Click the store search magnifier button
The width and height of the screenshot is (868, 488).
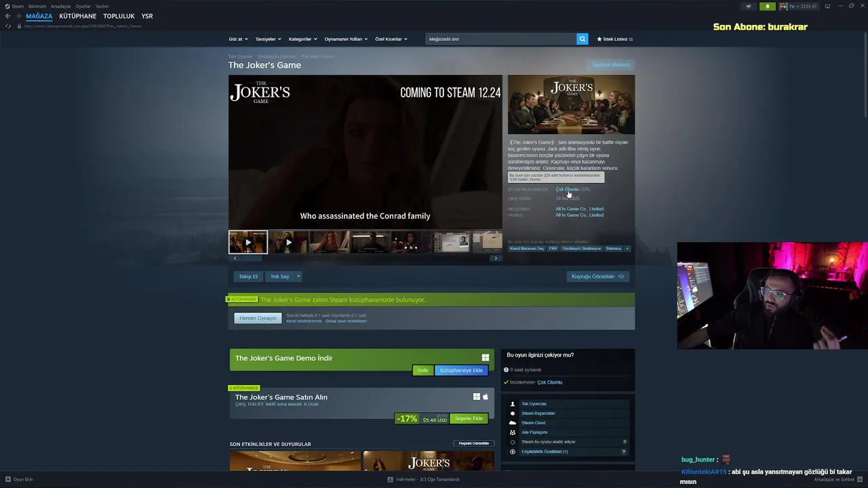(582, 39)
